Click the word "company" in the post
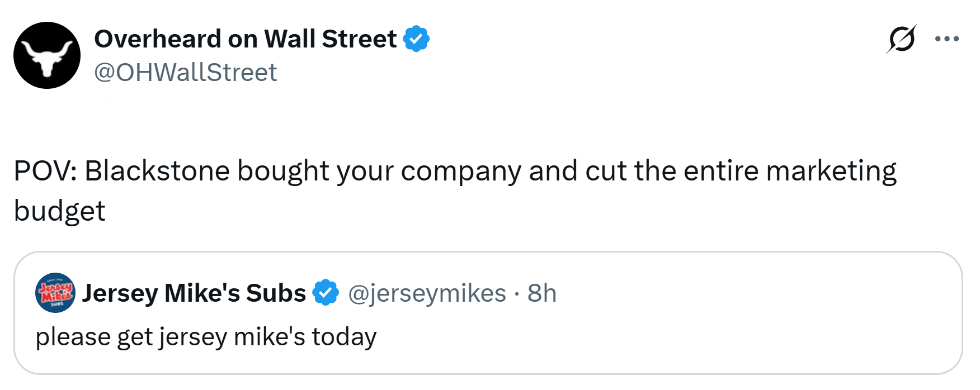This screenshot has height=390, width=980. [x=461, y=171]
